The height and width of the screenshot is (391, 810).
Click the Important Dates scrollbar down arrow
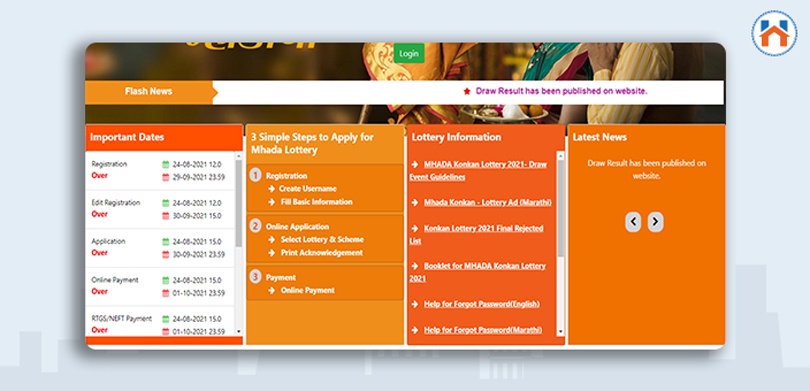[238, 332]
